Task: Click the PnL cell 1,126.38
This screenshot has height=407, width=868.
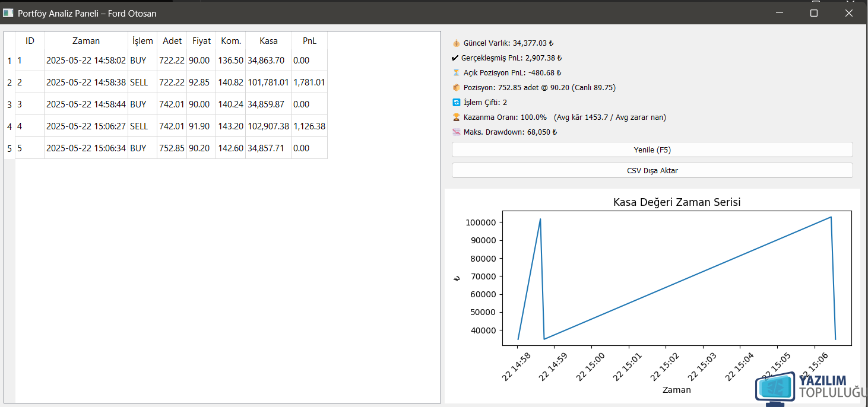Action: click(x=309, y=126)
